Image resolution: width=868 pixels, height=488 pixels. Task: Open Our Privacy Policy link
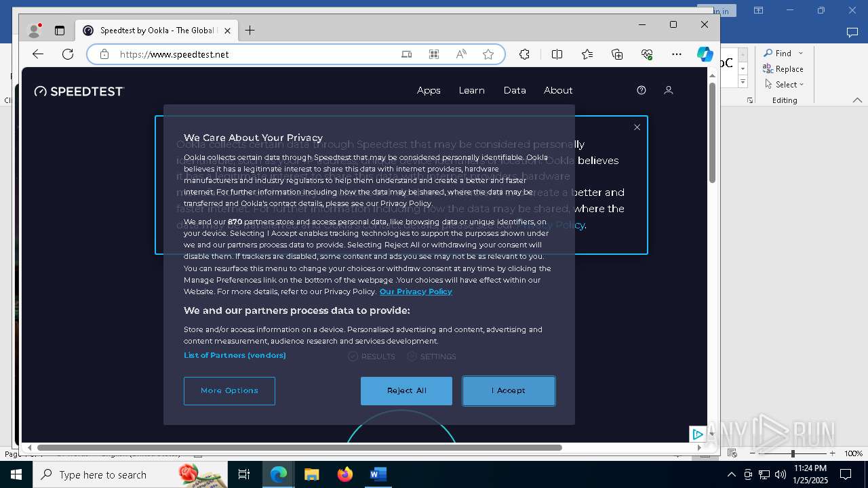[x=416, y=291]
